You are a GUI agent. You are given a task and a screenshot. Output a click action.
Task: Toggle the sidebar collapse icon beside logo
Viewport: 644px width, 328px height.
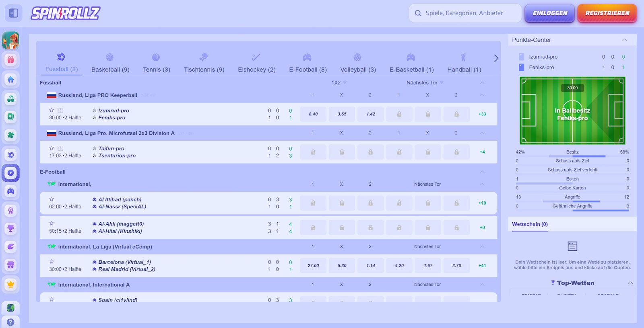14,13
